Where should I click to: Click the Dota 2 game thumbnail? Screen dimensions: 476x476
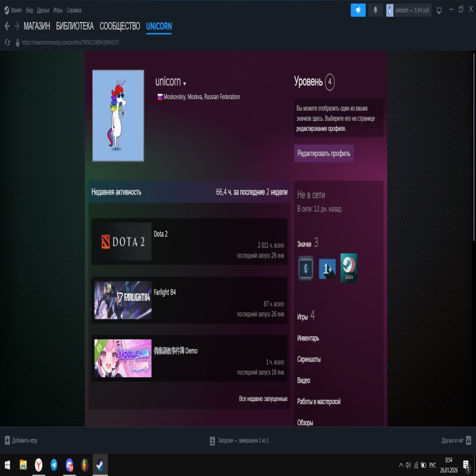[123, 242]
